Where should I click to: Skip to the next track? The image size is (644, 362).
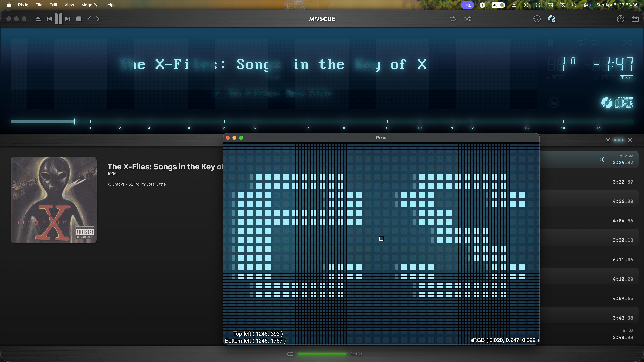[x=67, y=19]
